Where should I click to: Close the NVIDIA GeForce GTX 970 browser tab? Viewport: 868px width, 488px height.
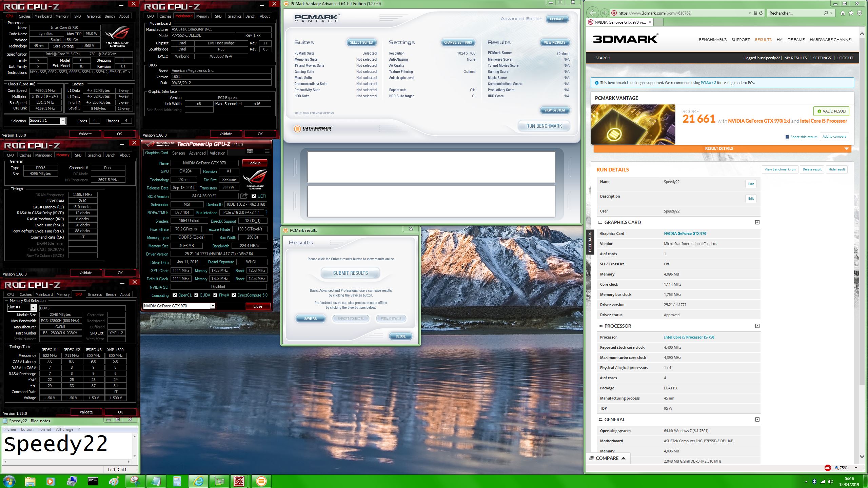(x=650, y=22)
